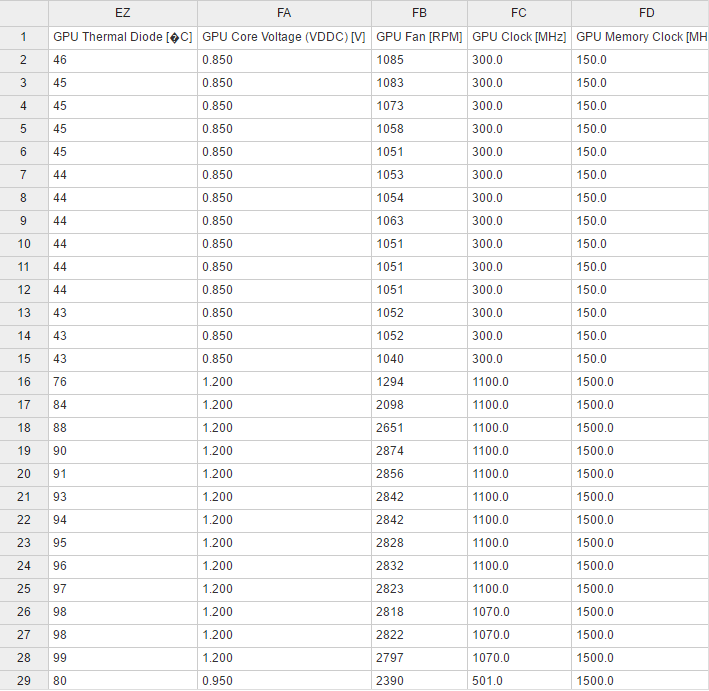Select fan speed cell 1053
Image resolution: width=709 pixels, height=691 pixels.
pyautogui.click(x=420, y=175)
